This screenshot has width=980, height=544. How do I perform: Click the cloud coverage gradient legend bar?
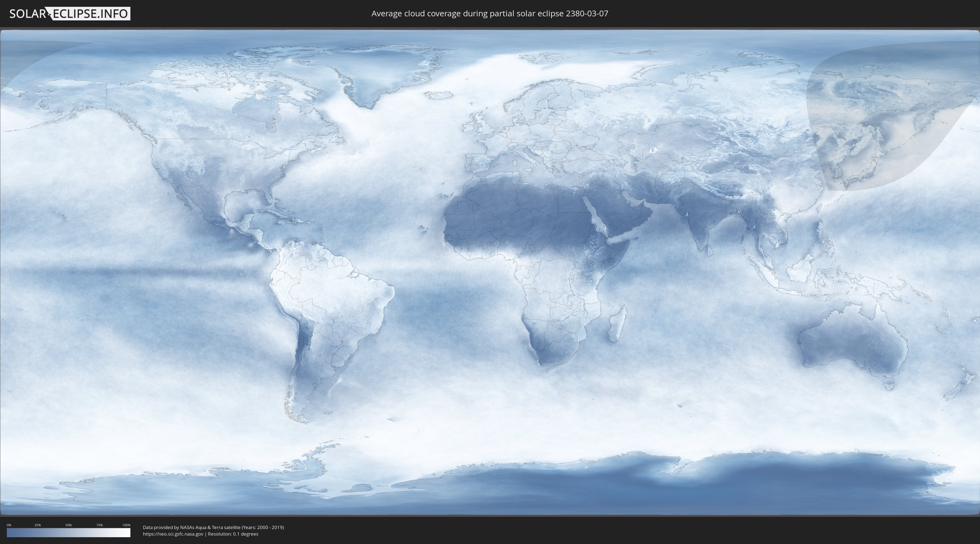pos(69,532)
